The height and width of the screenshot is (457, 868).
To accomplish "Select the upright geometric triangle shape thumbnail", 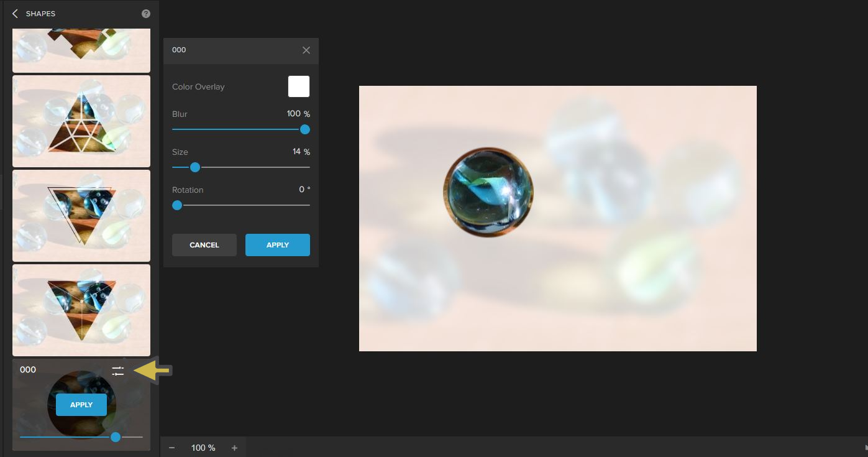I will click(81, 121).
